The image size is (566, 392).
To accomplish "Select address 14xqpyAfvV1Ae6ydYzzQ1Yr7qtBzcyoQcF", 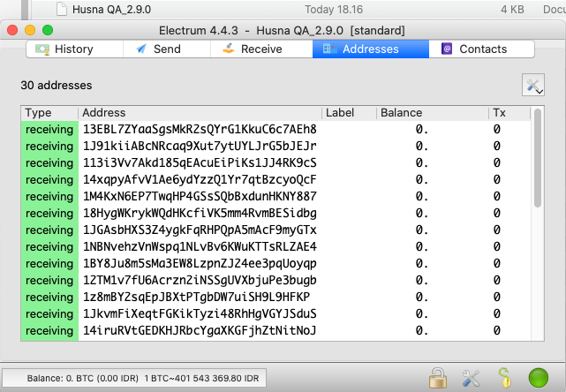I will pyautogui.click(x=200, y=180).
